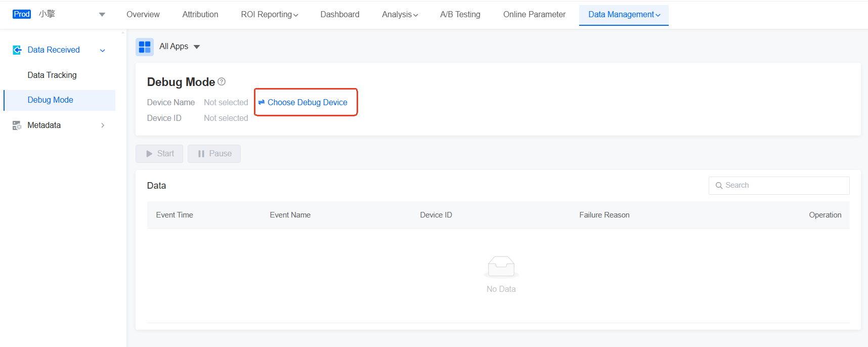This screenshot has width=868, height=347.
Task: Go to the Attribution tab
Action: tap(200, 15)
